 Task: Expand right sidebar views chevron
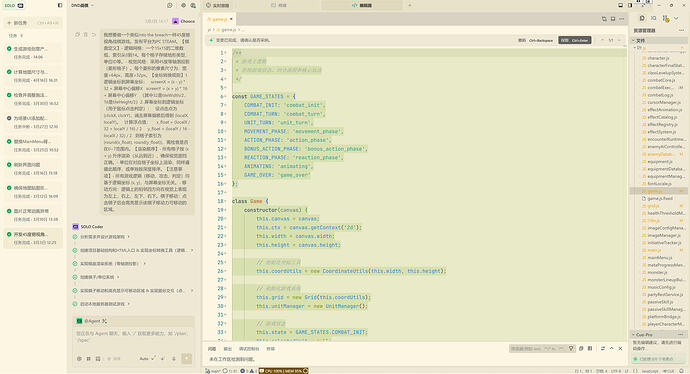point(676,18)
